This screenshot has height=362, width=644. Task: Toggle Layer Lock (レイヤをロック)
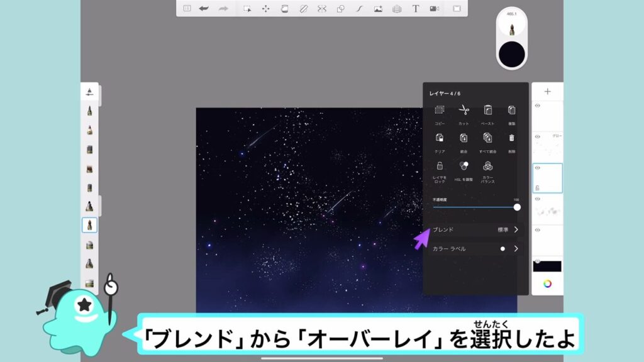440,167
